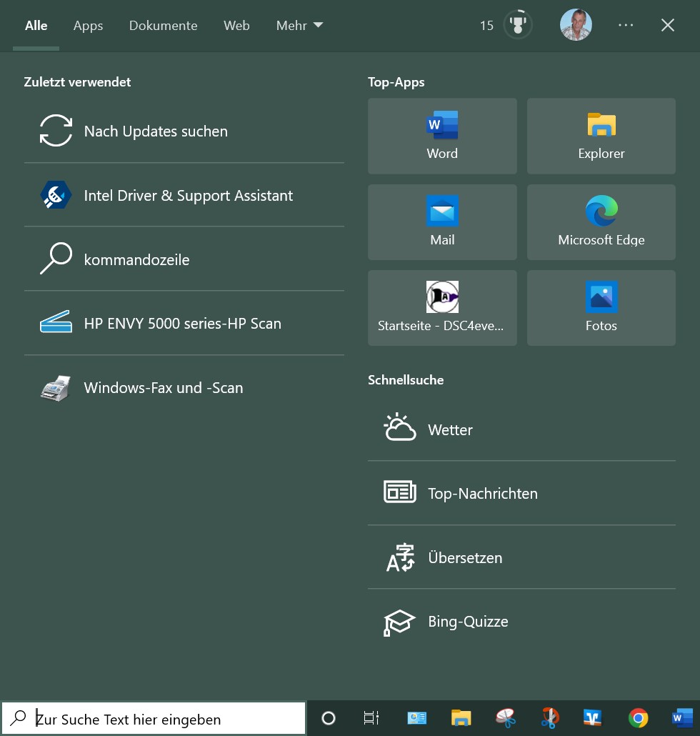Screen dimensions: 700x736
Task: Click the Wetter weather icon
Action: 400,427
